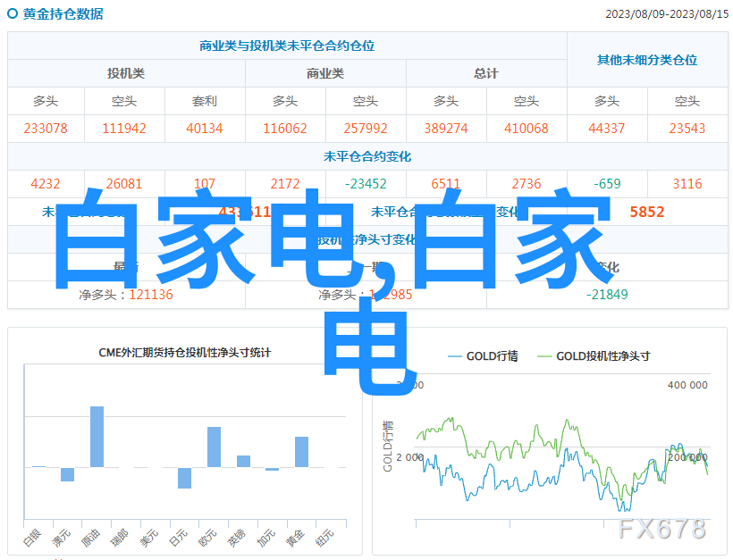Select the change value 2736

527,184
